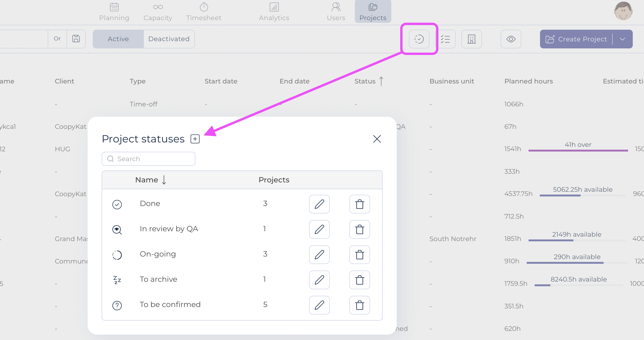Open the business units building icon
The height and width of the screenshot is (340, 644).
click(x=471, y=39)
